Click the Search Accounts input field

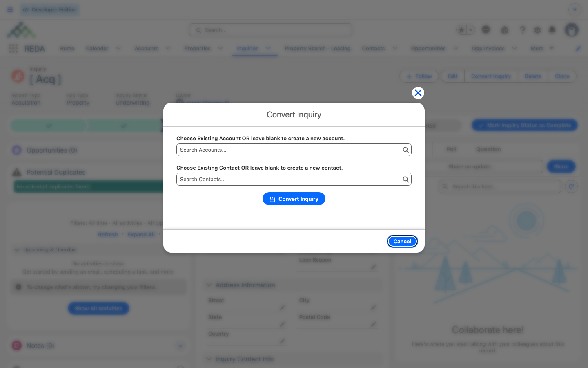point(294,150)
